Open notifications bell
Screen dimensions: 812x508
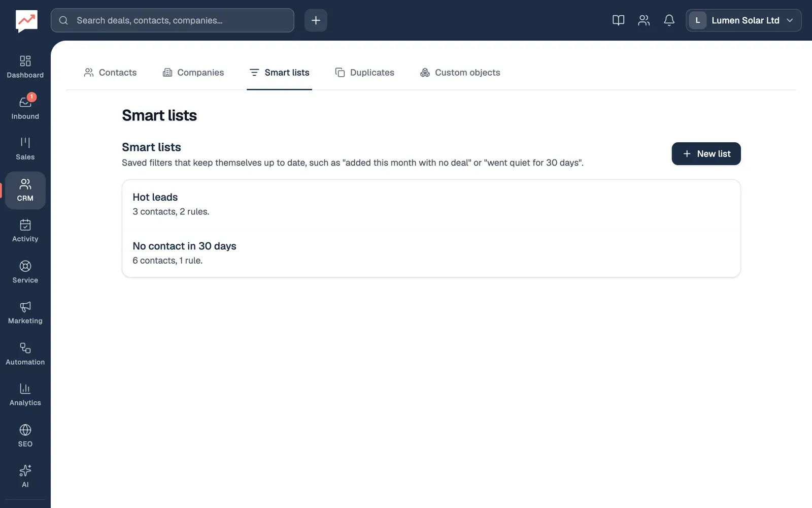[x=669, y=20]
